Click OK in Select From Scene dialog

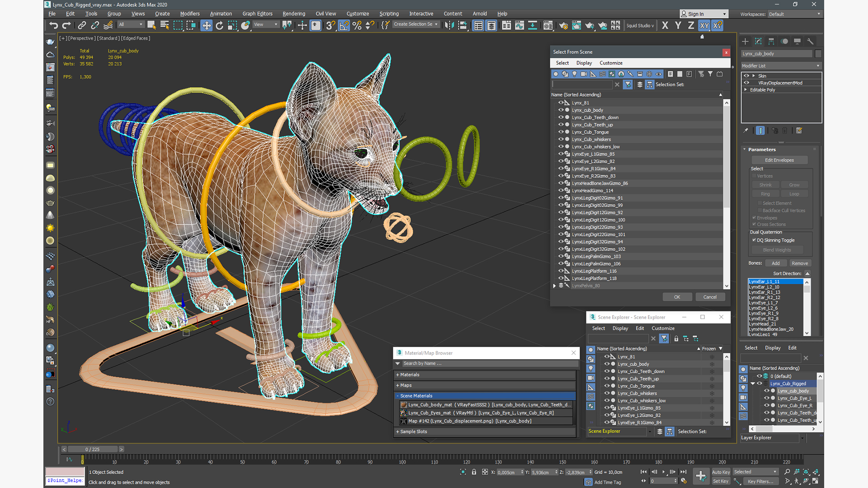click(677, 297)
